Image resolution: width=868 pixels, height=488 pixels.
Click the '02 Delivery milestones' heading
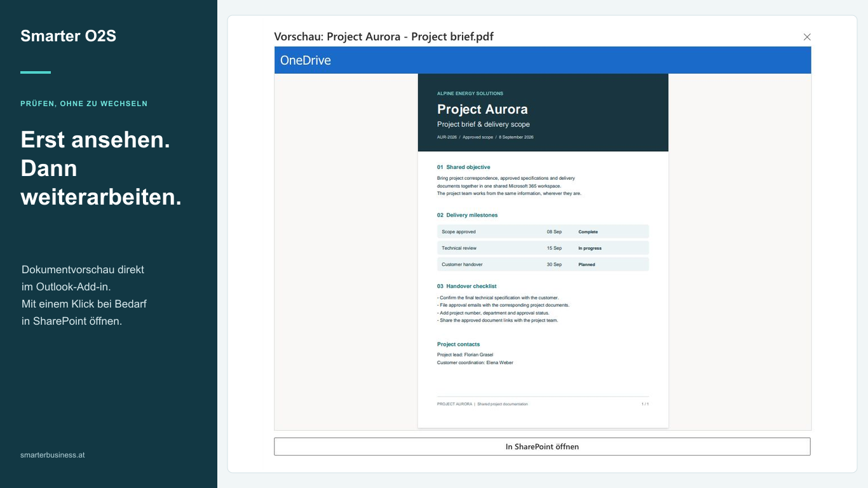point(468,215)
